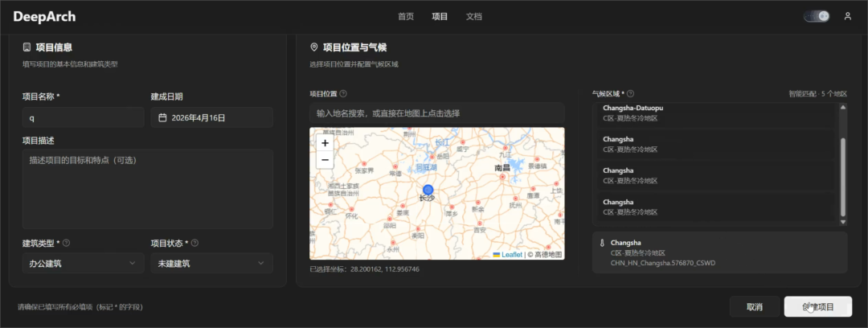Click the help icon next to 建筑类型

click(67, 243)
